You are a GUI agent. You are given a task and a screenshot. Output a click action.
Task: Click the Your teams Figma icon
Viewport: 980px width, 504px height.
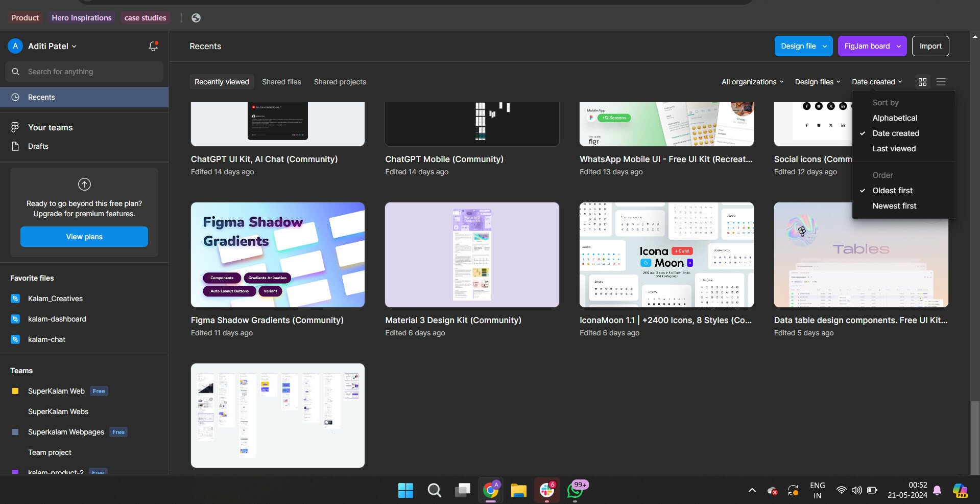[15, 127]
